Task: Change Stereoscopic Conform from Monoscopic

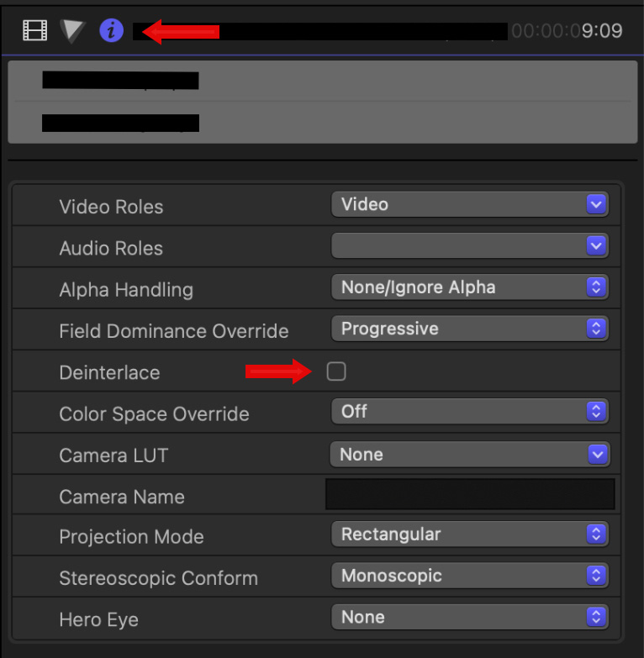Action: pyautogui.click(x=469, y=576)
